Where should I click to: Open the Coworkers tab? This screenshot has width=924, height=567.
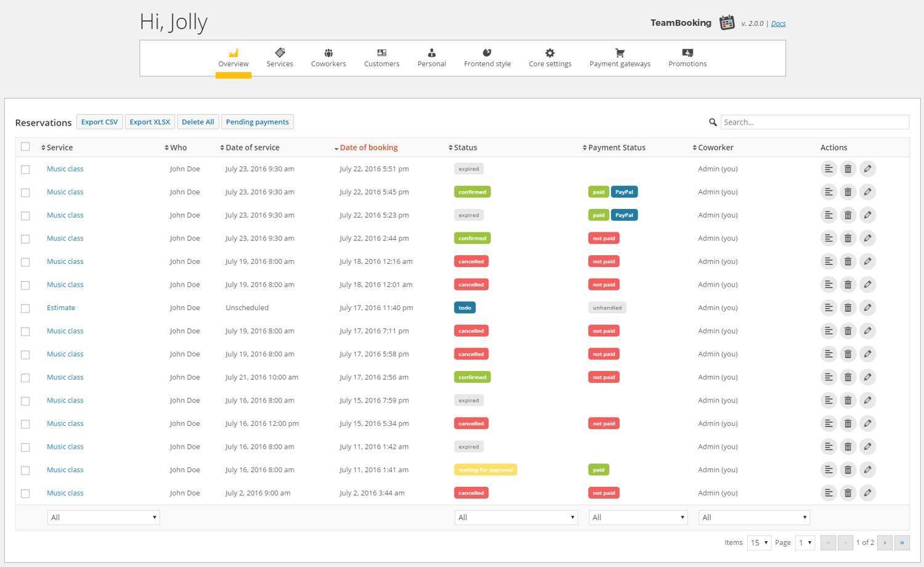(x=328, y=58)
